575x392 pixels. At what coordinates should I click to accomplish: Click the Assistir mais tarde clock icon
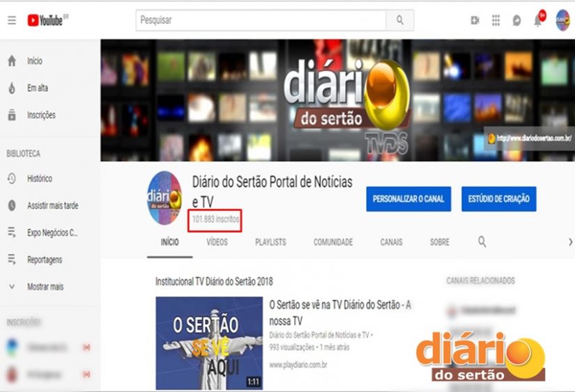(12, 205)
